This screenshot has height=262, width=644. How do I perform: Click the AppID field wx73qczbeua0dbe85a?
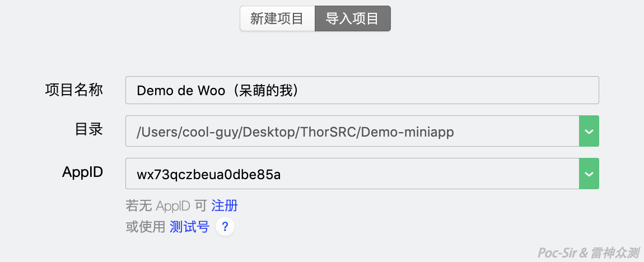coord(352,174)
